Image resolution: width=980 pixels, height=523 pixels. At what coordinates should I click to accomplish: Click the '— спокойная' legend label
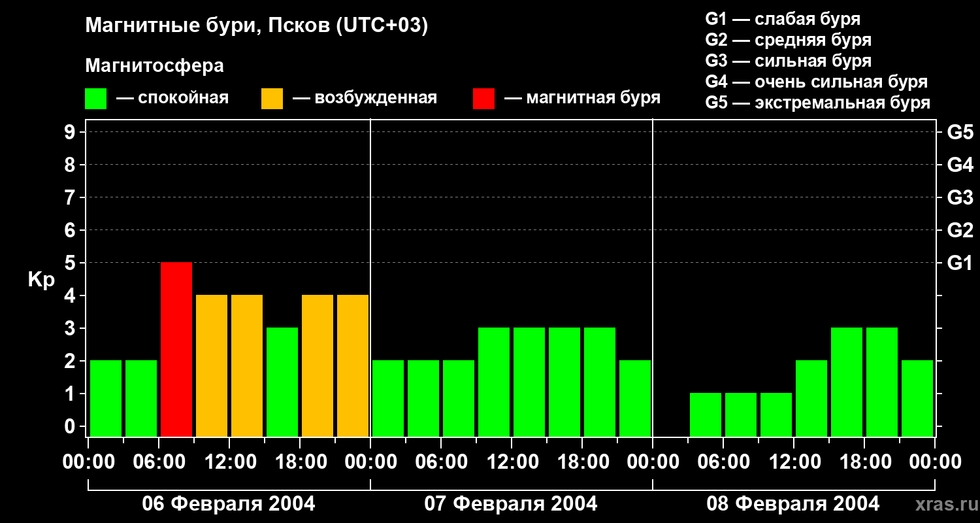tap(172, 98)
